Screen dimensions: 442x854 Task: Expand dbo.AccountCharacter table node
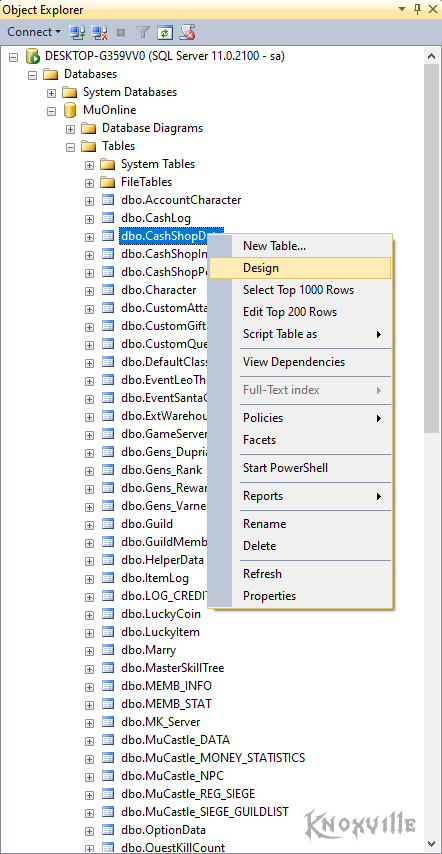(x=89, y=200)
